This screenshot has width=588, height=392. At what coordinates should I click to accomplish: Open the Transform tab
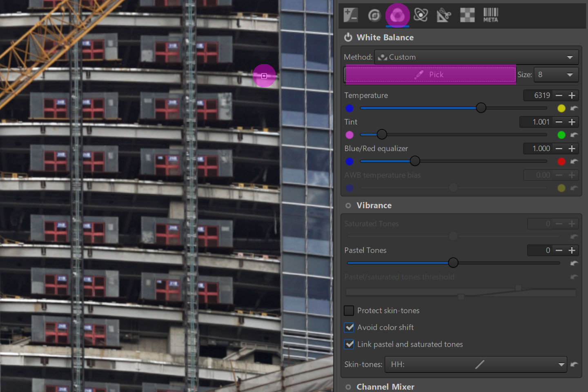click(444, 15)
